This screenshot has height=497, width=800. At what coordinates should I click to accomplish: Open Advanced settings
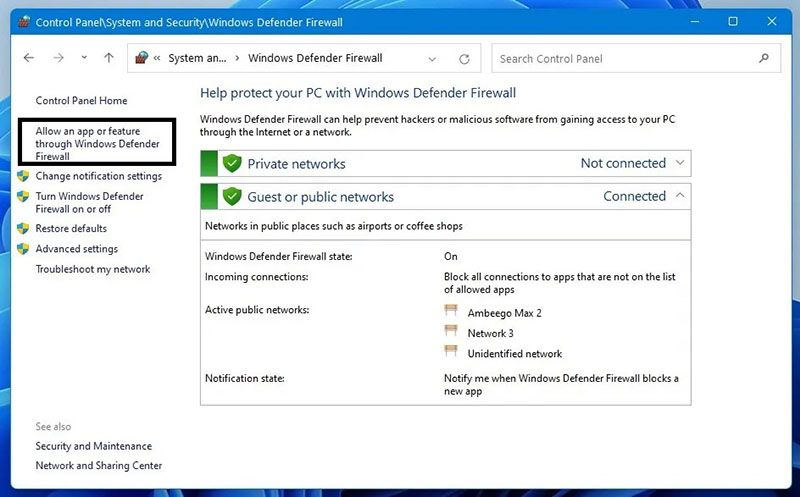(77, 248)
